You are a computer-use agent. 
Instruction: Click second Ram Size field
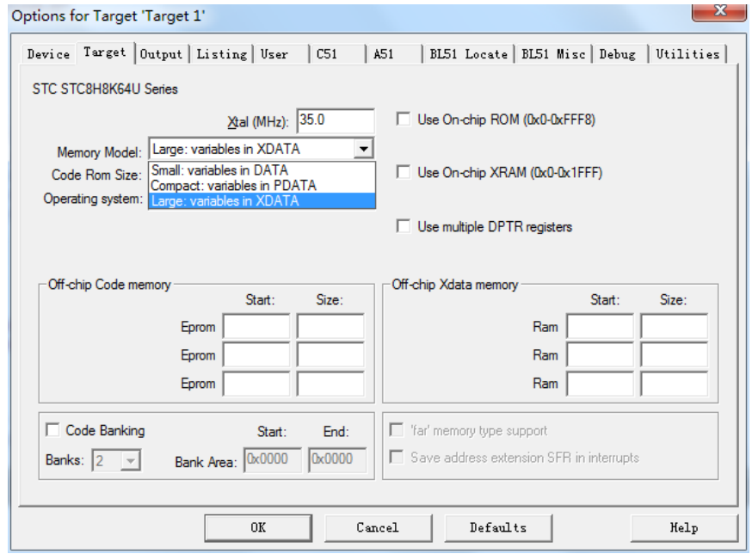pyautogui.click(x=674, y=354)
